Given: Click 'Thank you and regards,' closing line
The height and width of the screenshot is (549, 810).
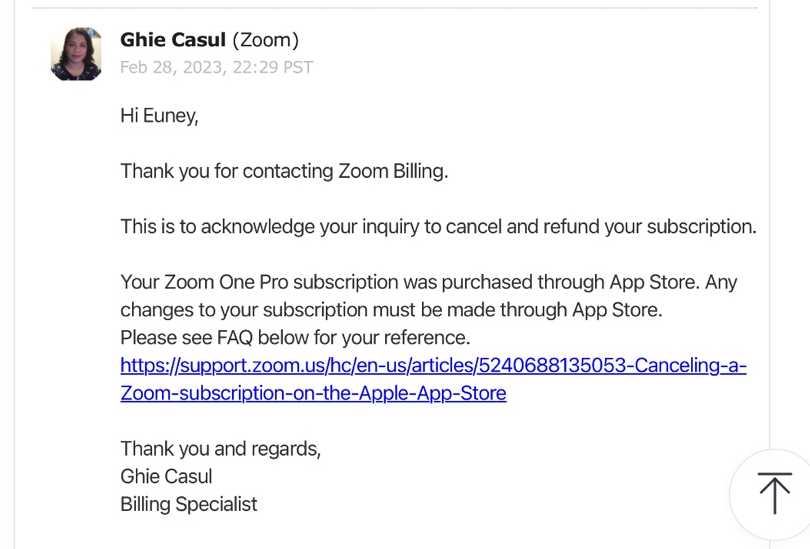Looking at the screenshot, I should point(221,449).
